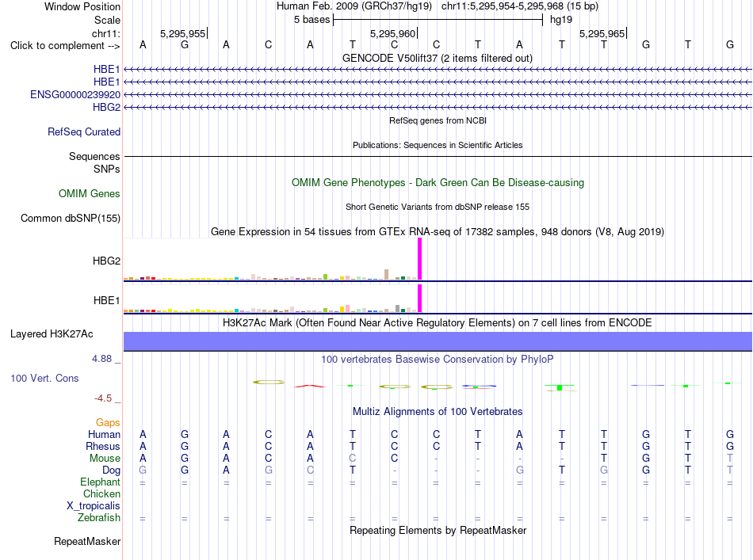Click the Rhesus species row label
This screenshot has width=753, height=560.
(x=103, y=446)
